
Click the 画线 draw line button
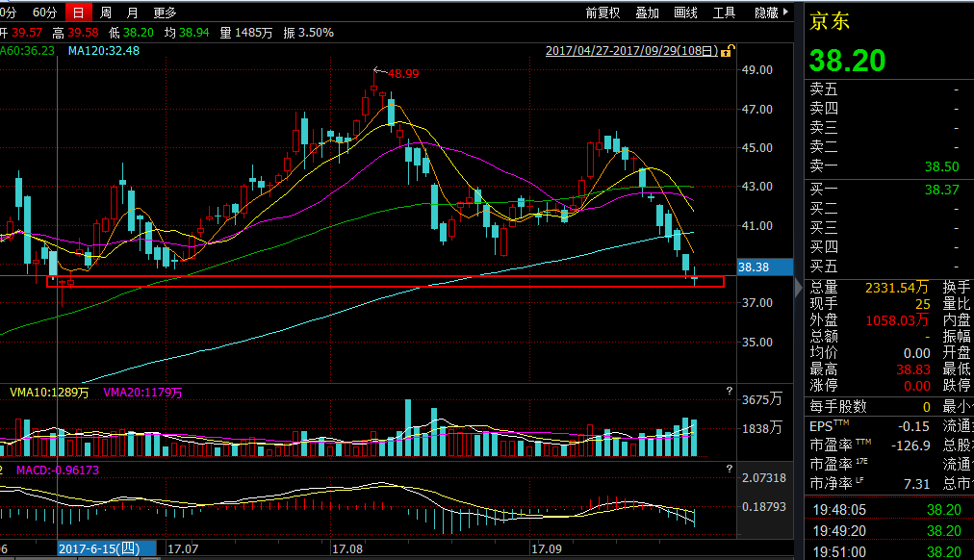pos(685,13)
